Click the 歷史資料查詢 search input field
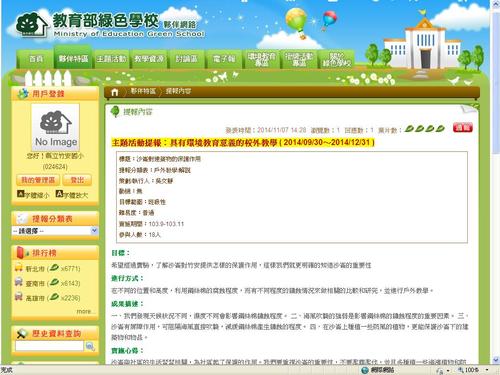 (49, 346)
